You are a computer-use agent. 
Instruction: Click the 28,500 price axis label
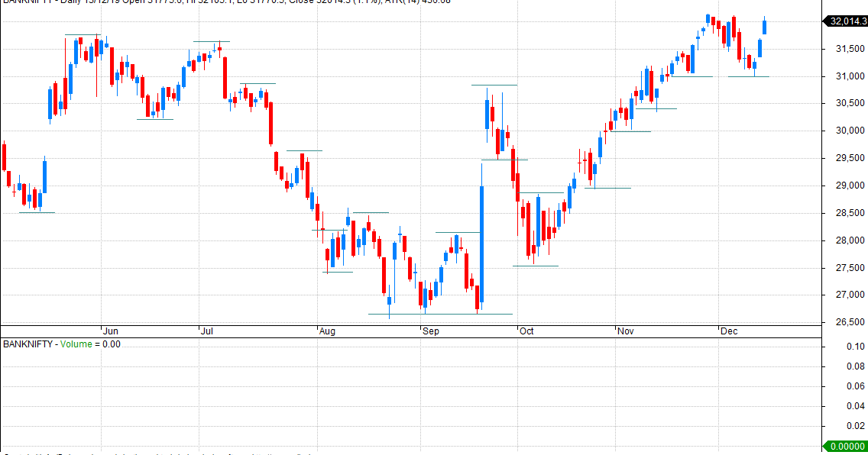(x=850, y=213)
